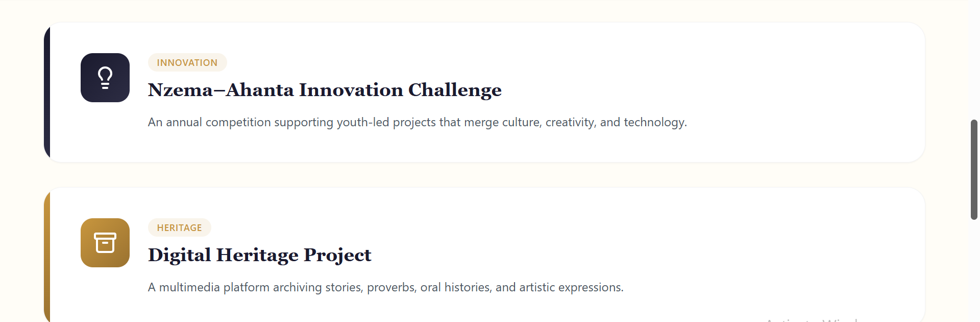Open the Nzema–Ahanta Innovation Challenge heading
980x322 pixels.
325,90
